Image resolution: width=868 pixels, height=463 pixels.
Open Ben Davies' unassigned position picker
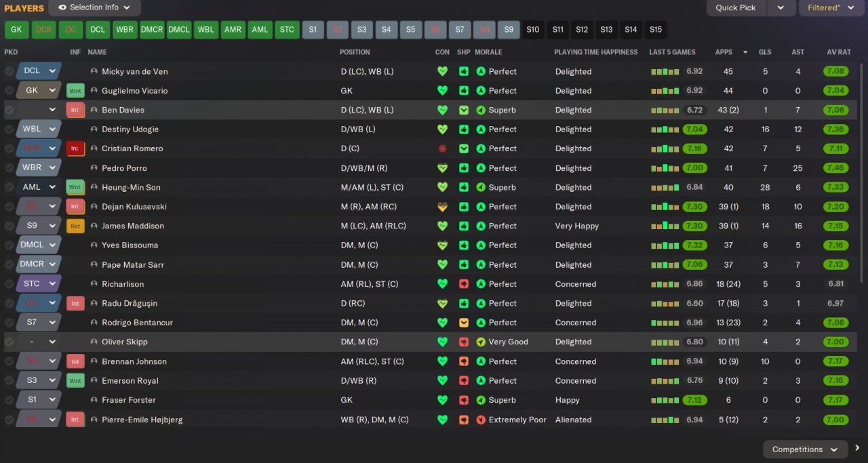pos(39,110)
